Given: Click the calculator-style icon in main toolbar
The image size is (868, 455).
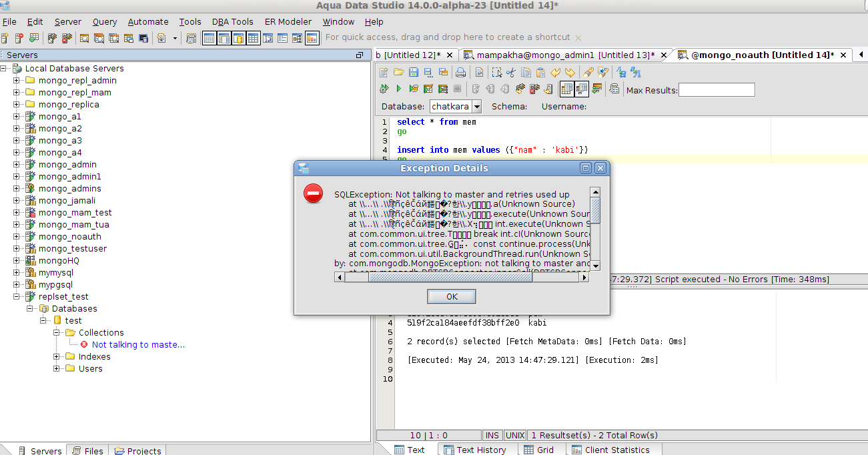Looking at the screenshot, I should [x=191, y=38].
